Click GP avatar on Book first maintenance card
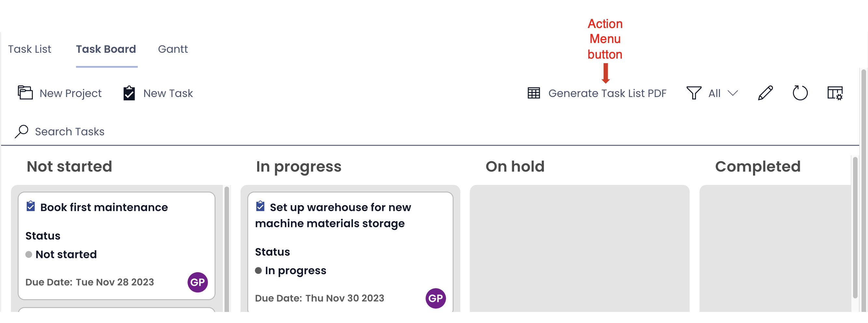 pos(197,282)
